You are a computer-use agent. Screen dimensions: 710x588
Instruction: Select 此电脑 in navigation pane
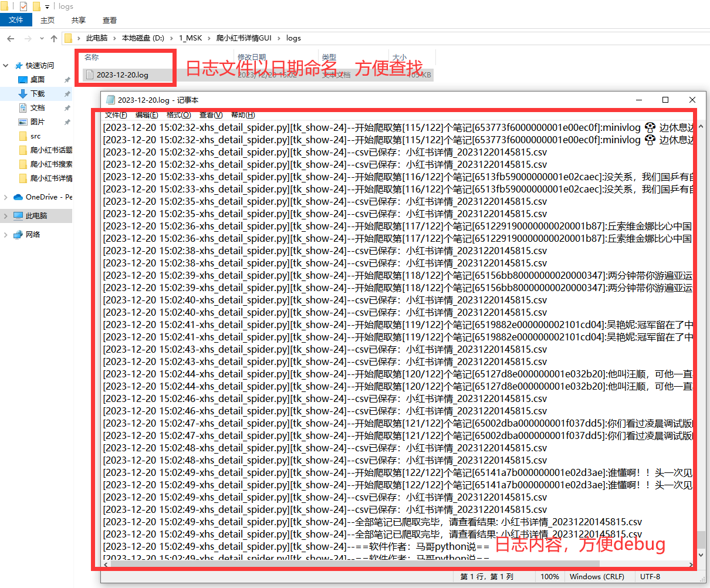pyautogui.click(x=36, y=216)
